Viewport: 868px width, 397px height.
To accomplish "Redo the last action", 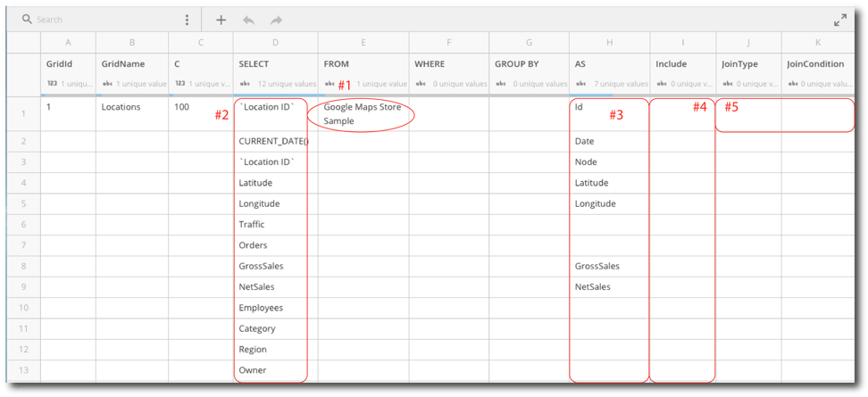I will click(x=276, y=20).
